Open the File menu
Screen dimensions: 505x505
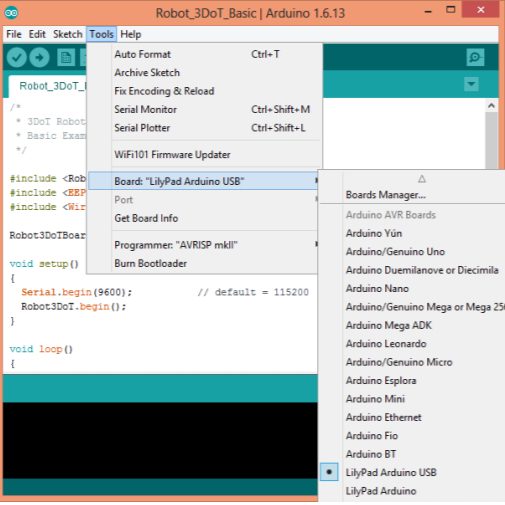(14, 34)
